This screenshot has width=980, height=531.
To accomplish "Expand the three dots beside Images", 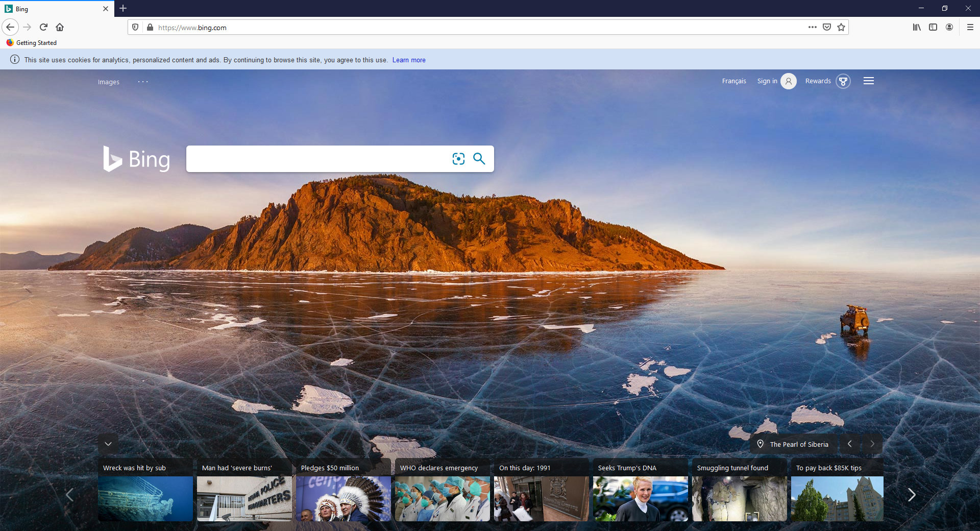I will [143, 82].
